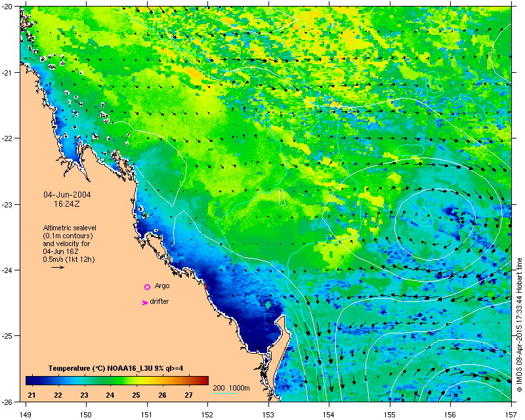Click the colorbar tick label "23"
Viewport: 525px width, 420px height.
pos(84,395)
